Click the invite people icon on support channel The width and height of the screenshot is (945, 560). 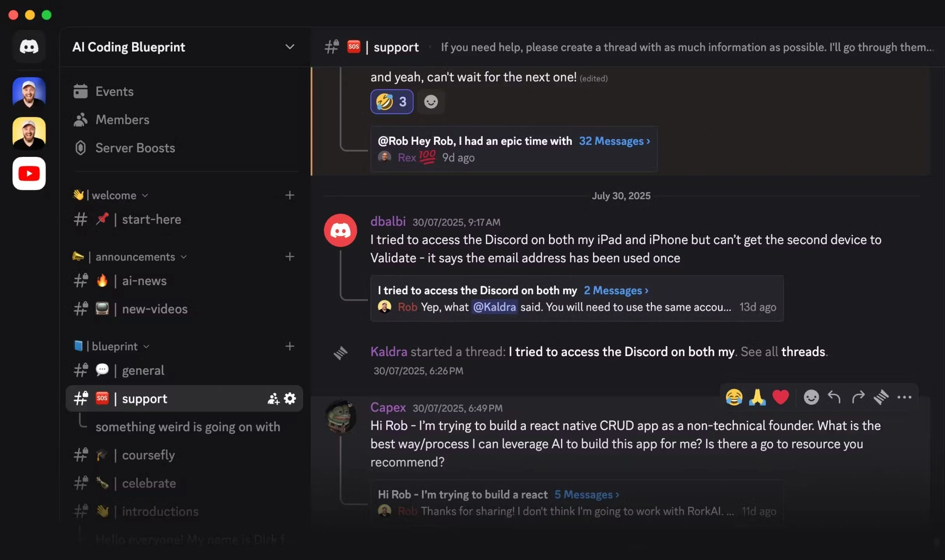point(273,398)
